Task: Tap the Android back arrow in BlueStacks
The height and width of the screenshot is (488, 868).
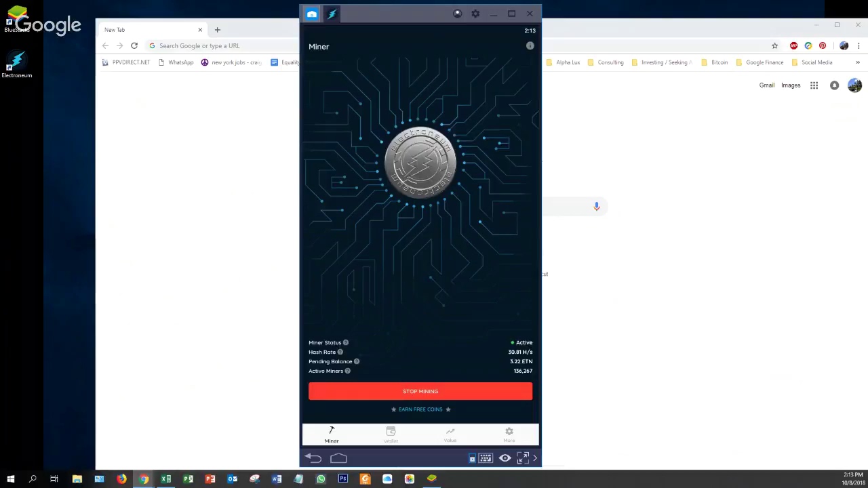Action: tap(313, 459)
